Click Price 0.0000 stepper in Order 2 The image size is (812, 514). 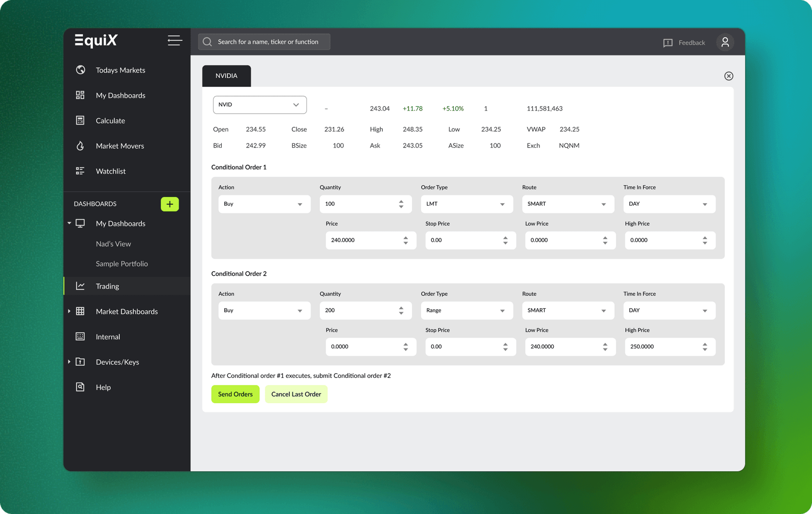405,347
